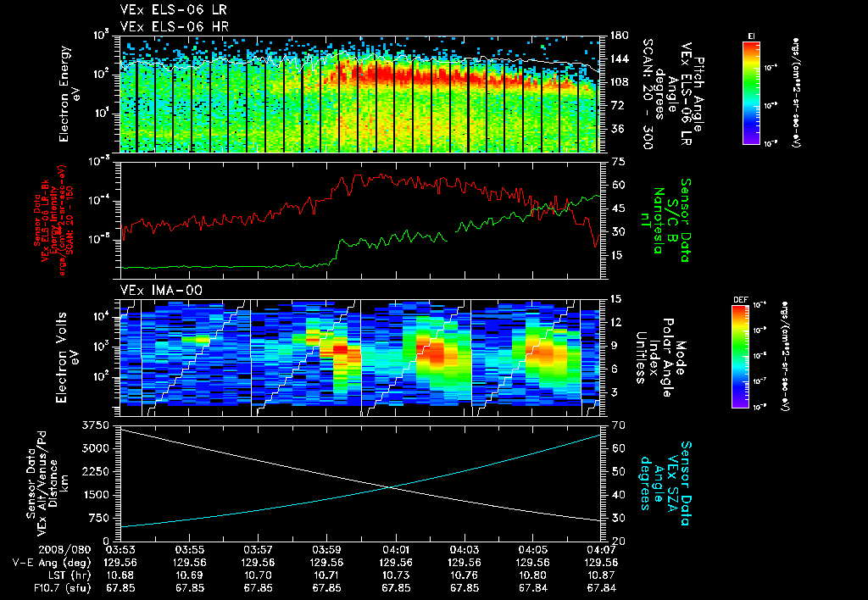Click the '03:53' time tick label

point(120,551)
